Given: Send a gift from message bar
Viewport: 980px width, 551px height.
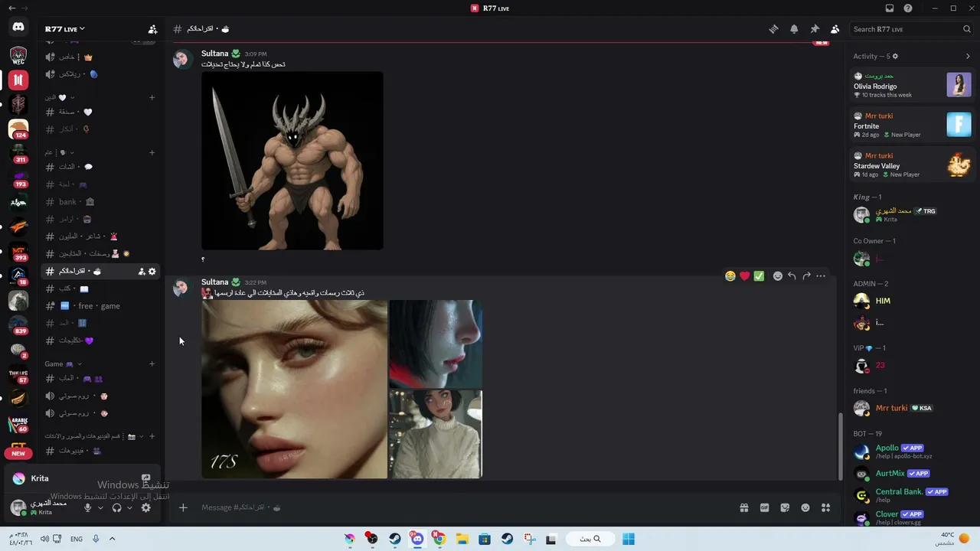Looking at the screenshot, I should 743,507.
